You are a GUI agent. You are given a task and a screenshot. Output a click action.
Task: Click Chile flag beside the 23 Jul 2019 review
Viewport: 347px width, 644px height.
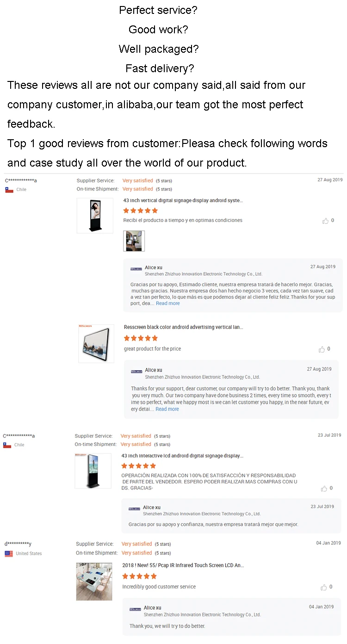pos(7,445)
